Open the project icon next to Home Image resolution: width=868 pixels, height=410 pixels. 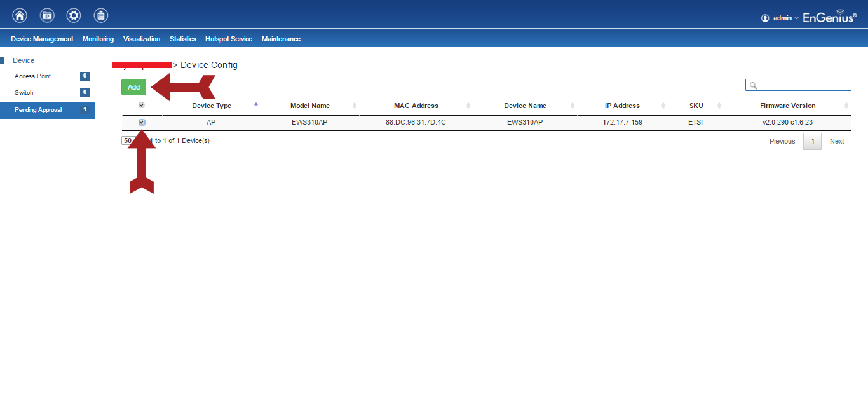(47, 15)
